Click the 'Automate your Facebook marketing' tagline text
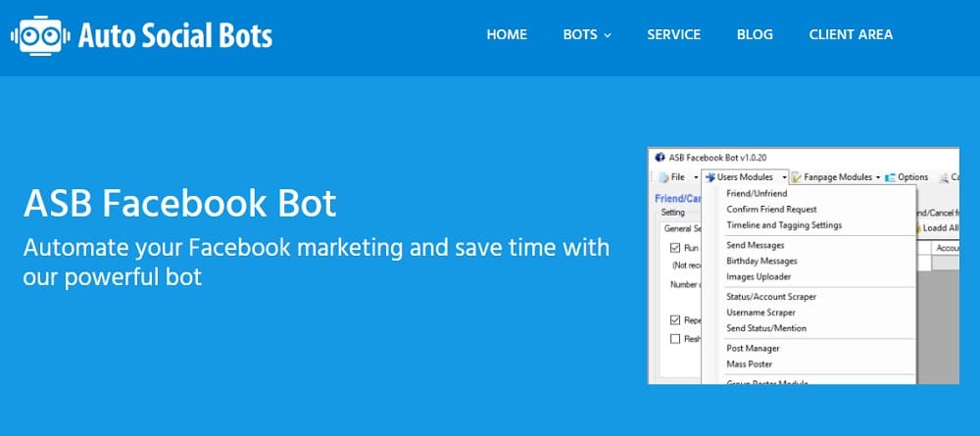This screenshot has width=980, height=436. tap(316, 262)
